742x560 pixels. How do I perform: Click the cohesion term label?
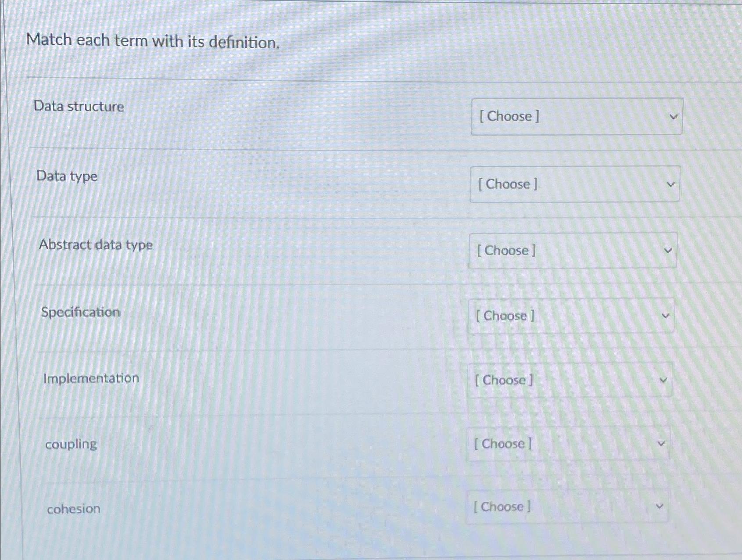pyautogui.click(x=73, y=508)
